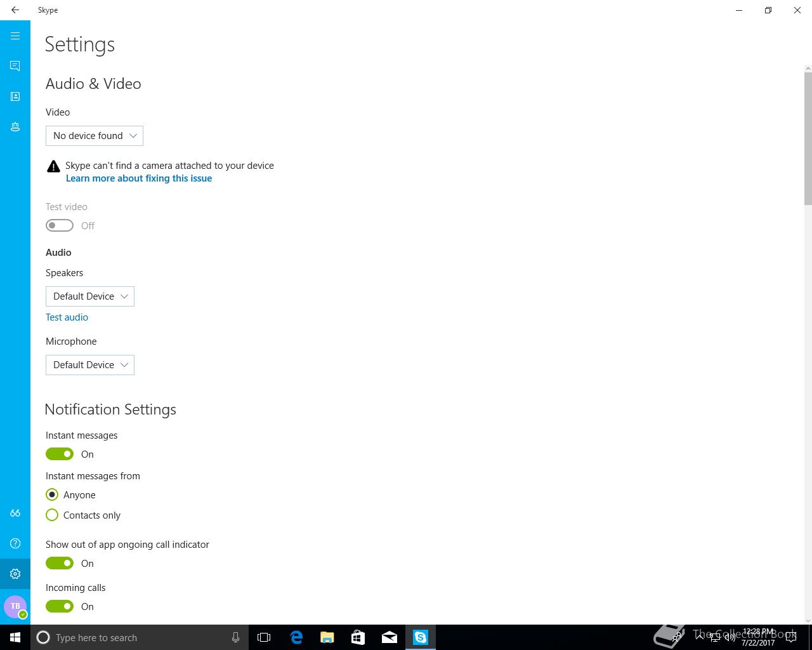Open Mail app from the taskbar

[390, 637]
